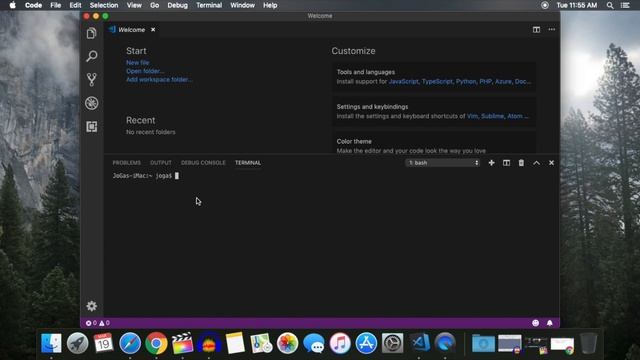Close the Welcome tab

click(x=153, y=30)
